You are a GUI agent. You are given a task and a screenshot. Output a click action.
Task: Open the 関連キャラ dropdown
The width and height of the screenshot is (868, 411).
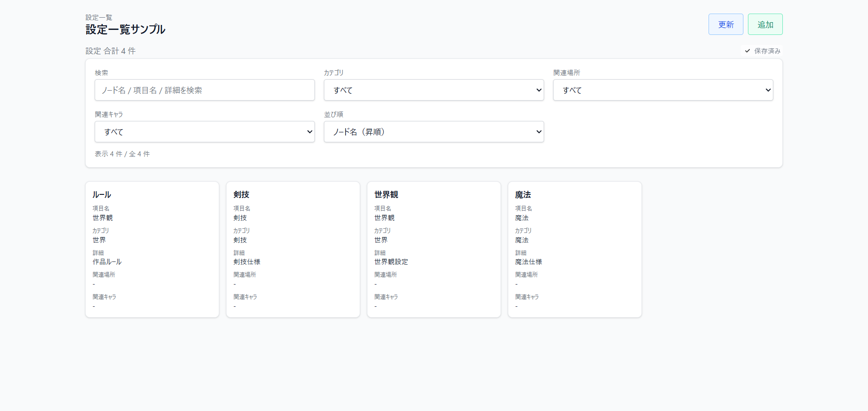coord(205,132)
